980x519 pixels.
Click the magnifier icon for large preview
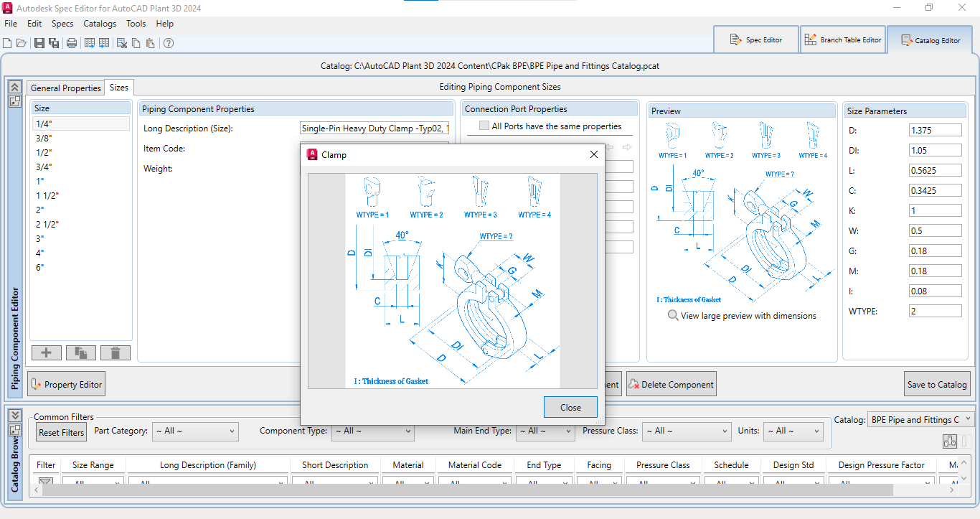pyautogui.click(x=672, y=315)
